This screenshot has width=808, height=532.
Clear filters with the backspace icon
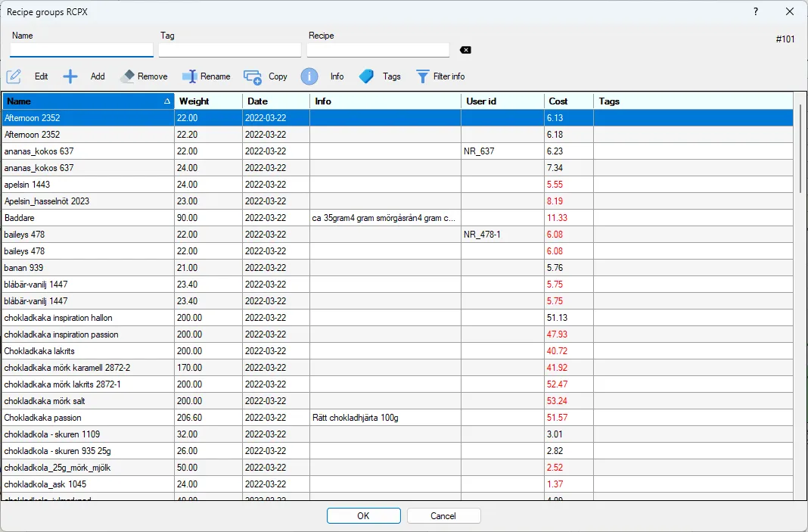tap(465, 50)
